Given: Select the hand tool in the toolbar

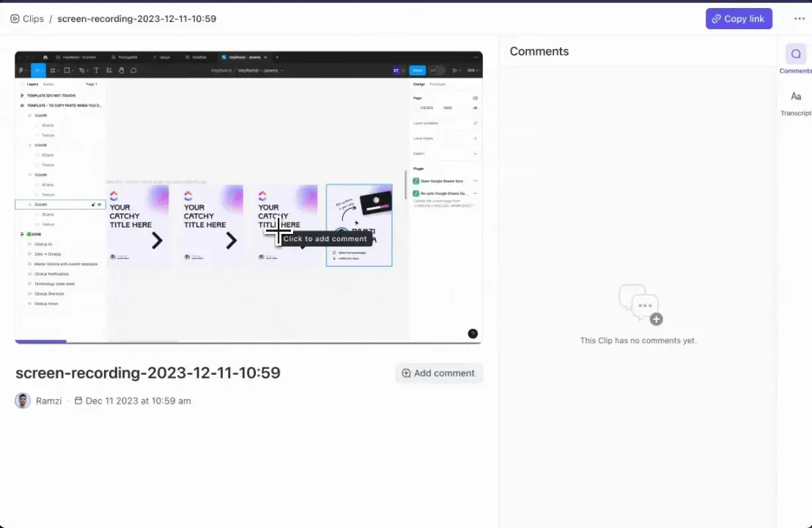Looking at the screenshot, I should 121,70.
